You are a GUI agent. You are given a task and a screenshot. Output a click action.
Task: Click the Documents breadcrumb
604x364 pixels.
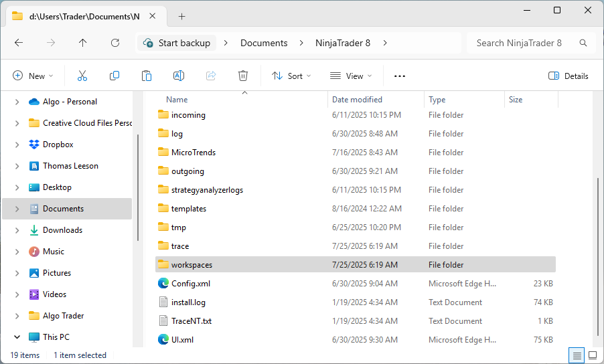(x=264, y=43)
